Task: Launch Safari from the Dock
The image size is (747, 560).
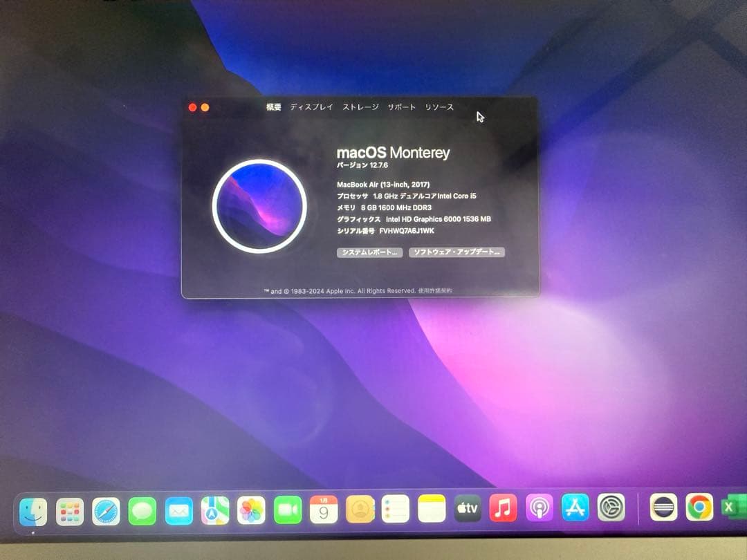Action: (x=106, y=512)
